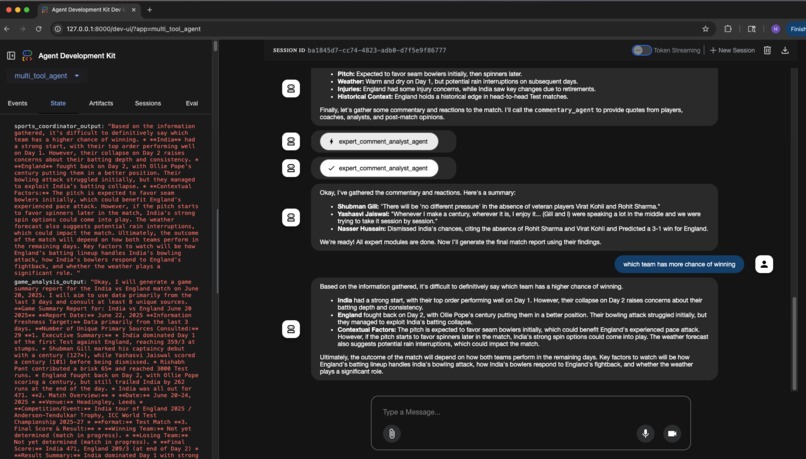Click the browser back arrow
This screenshot has width=806, height=459.
coord(7,29)
